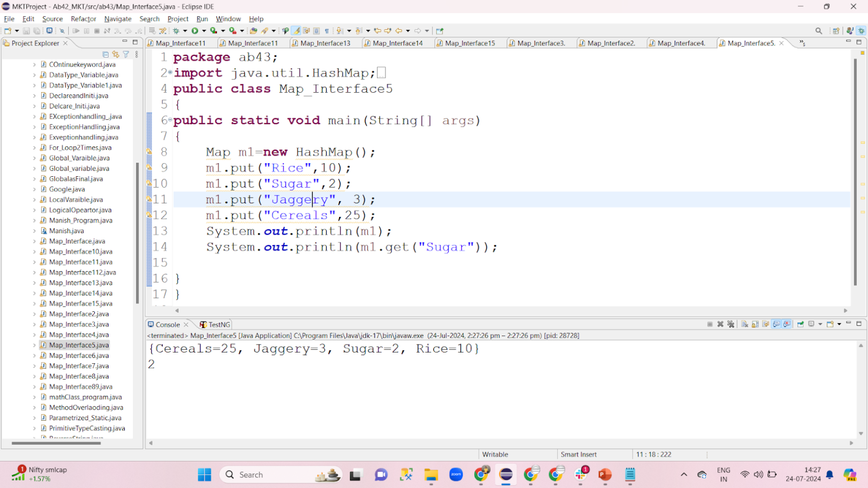Image resolution: width=868 pixels, height=488 pixels.
Task: Click the Project Explorer horizontal scrollbar
Action: pyautogui.click(x=56, y=443)
